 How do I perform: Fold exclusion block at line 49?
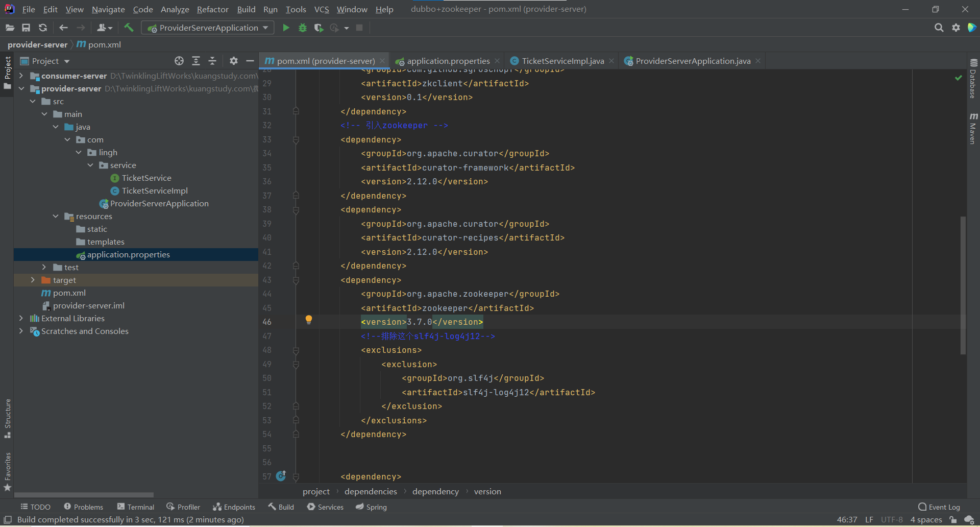296,365
